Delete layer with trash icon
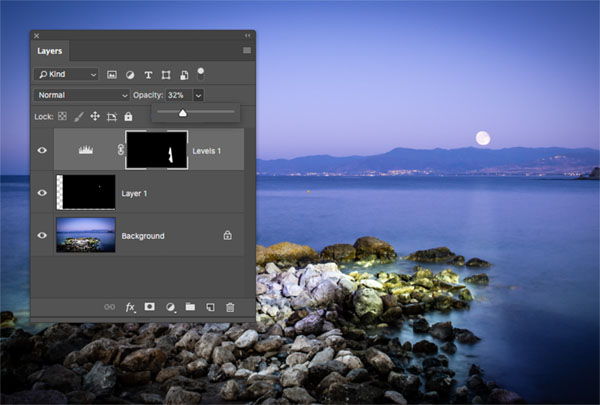 point(230,307)
